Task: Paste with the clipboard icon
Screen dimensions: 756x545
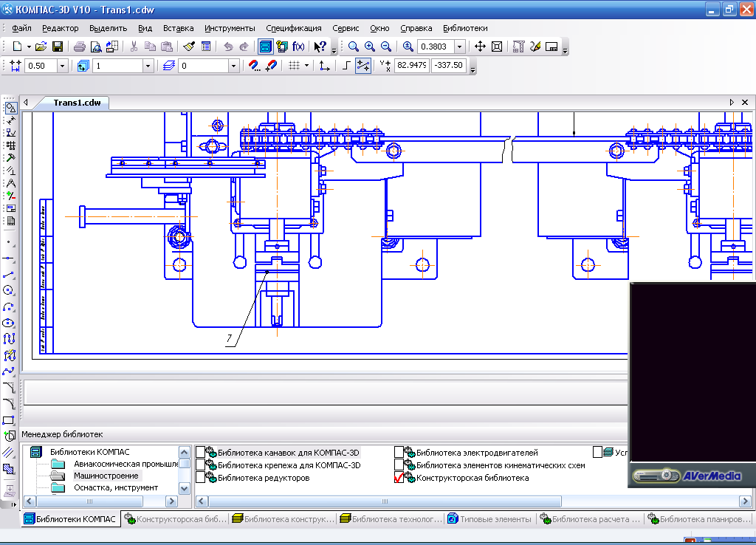Action: coord(167,47)
